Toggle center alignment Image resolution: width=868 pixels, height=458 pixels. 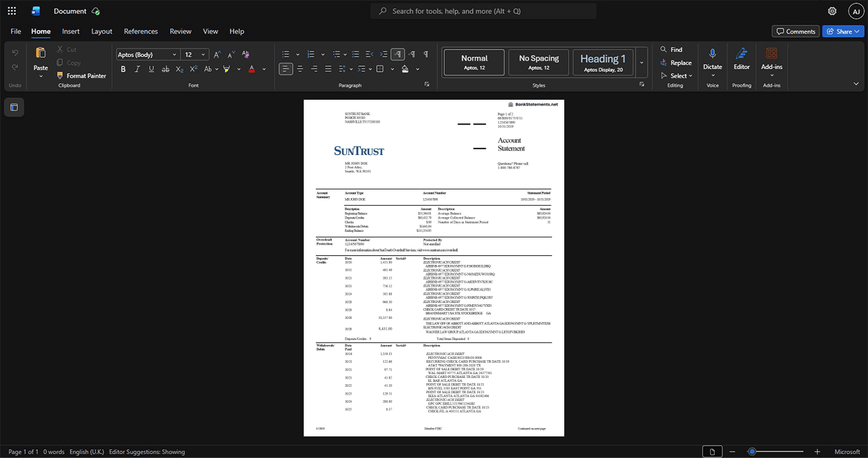coord(300,69)
